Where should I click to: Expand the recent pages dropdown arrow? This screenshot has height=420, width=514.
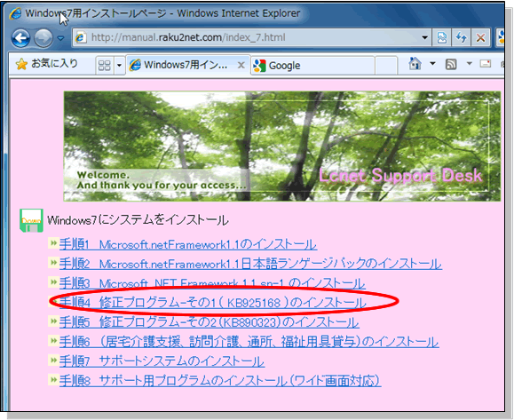(60, 38)
